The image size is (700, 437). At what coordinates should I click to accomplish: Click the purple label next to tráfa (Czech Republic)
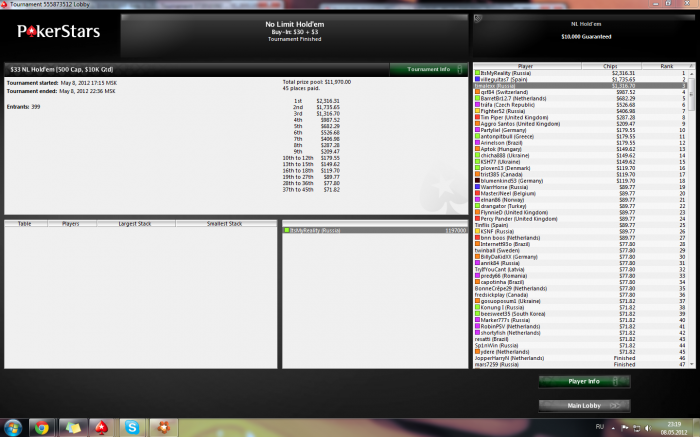(477, 104)
